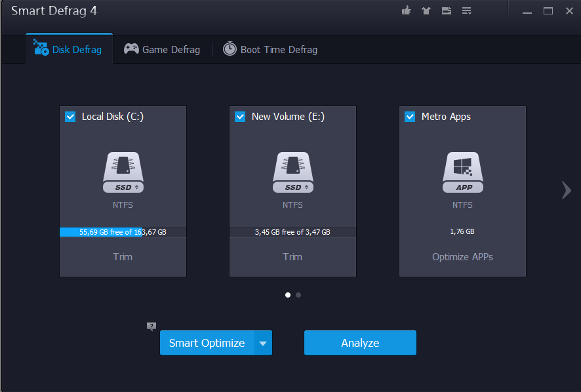The width and height of the screenshot is (581, 392).
Task: Click Trim under New Volume (E:)
Action: pyautogui.click(x=292, y=257)
